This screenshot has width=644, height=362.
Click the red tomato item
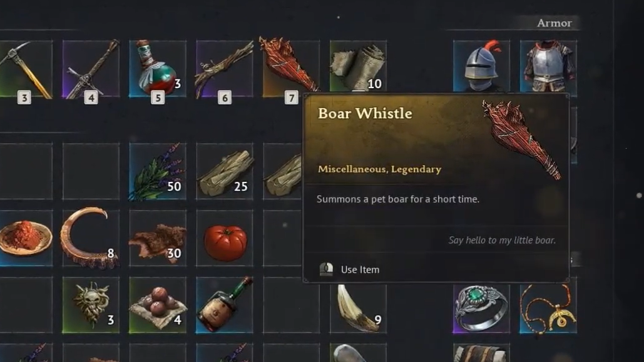point(225,238)
